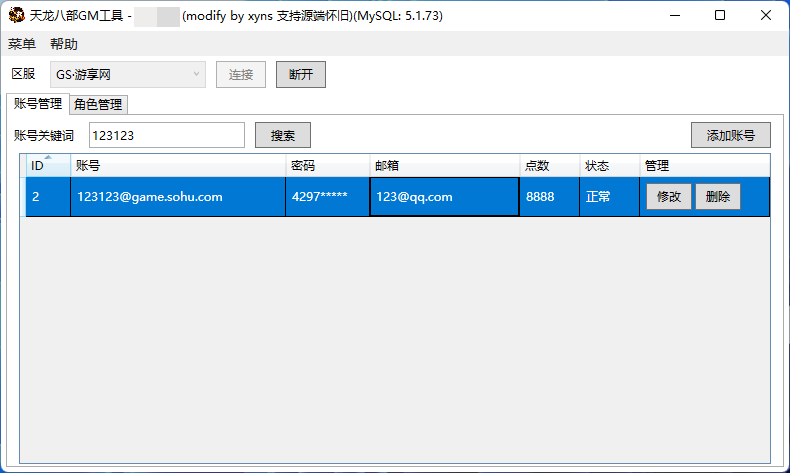The height and width of the screenshot is (473, 790).
Task: Focus the 账号关键词 search field
Action: pyautogui.click(x=166, y=135)
